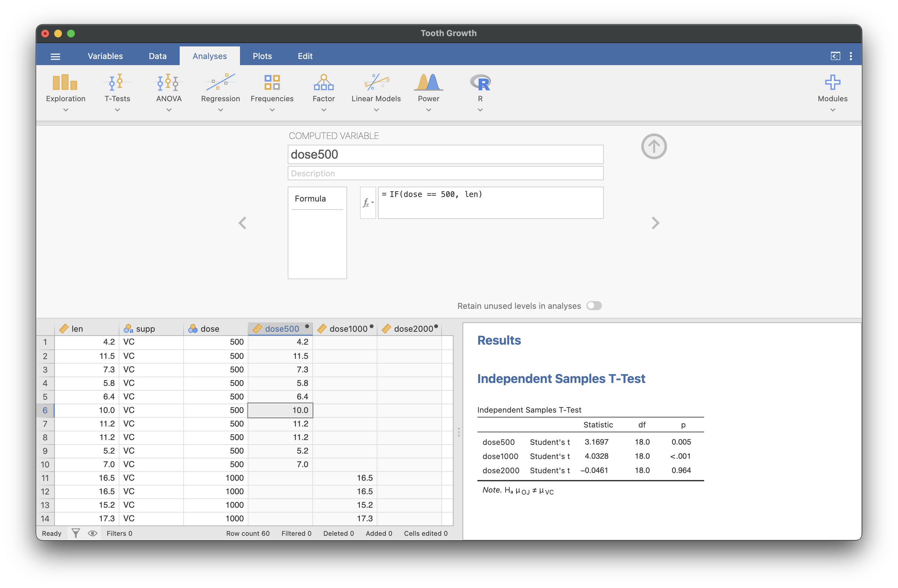The height and width of the screenshot is (588, 898).
Task: Toggle the filters visibility eye icon
Action: (93, 533)
